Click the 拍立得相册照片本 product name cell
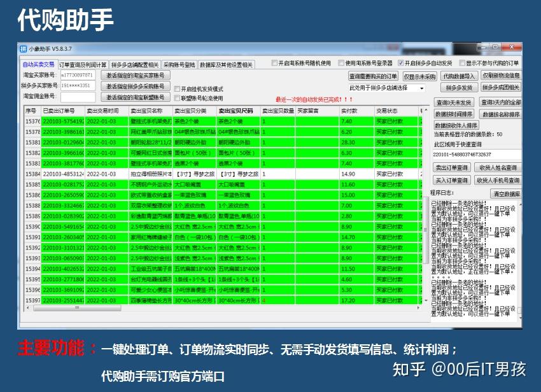Screen dimensions: 541x392 click(x=150, y=174)
